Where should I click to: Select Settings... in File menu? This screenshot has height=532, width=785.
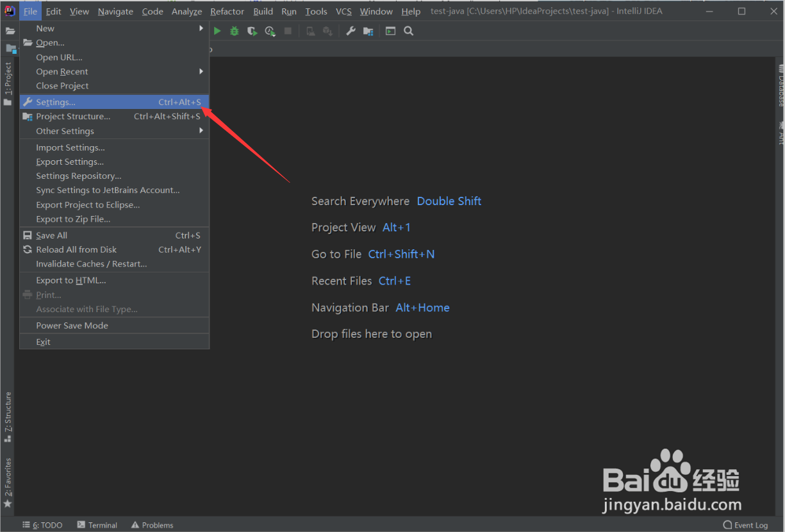(x=114, y=102)
